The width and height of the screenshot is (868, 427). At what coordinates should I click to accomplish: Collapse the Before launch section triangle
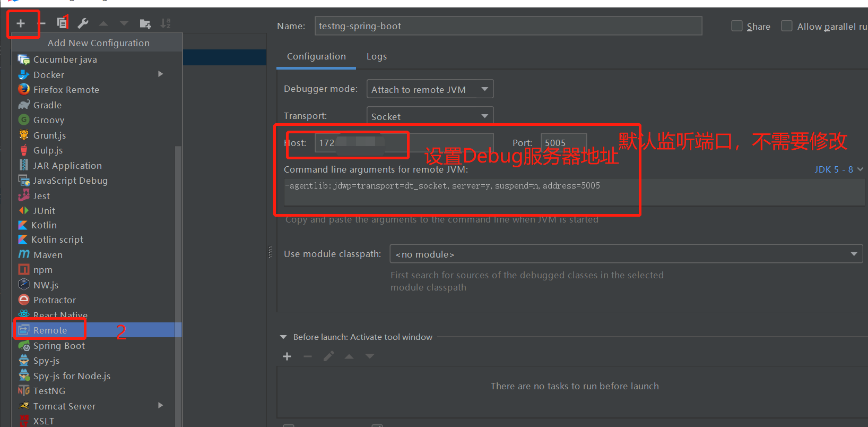pyautogui.click(x=283, y=337)
